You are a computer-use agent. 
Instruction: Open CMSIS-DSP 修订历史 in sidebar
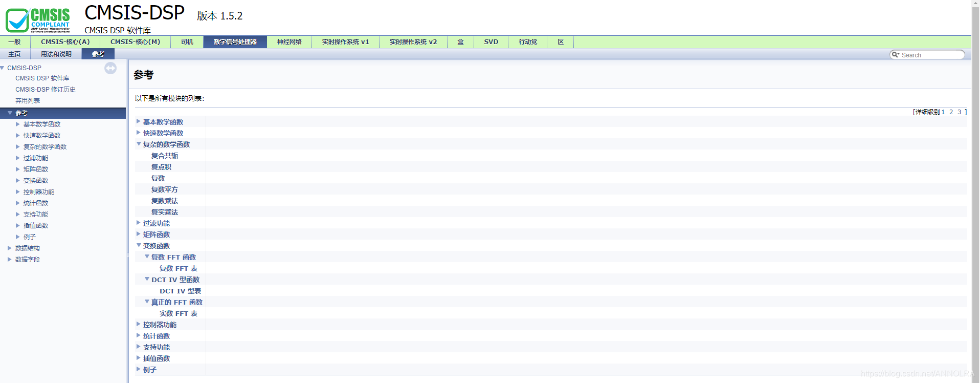(46, 90)
